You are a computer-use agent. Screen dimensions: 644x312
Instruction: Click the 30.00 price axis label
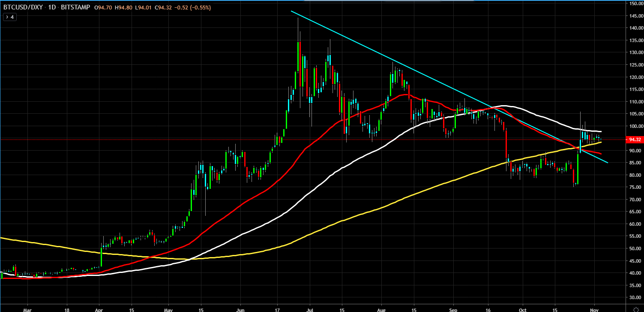pos(635,297)
